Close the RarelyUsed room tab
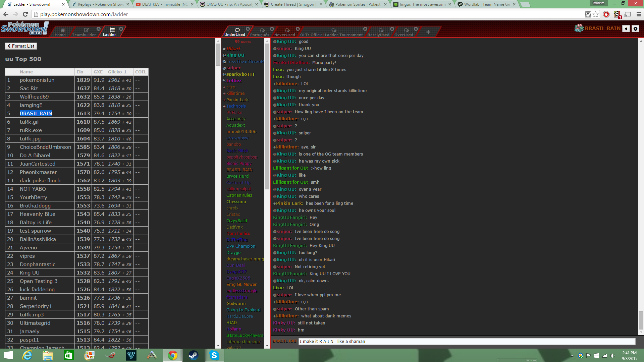Viewport: 644px width, 362px height. coord(392,29)
